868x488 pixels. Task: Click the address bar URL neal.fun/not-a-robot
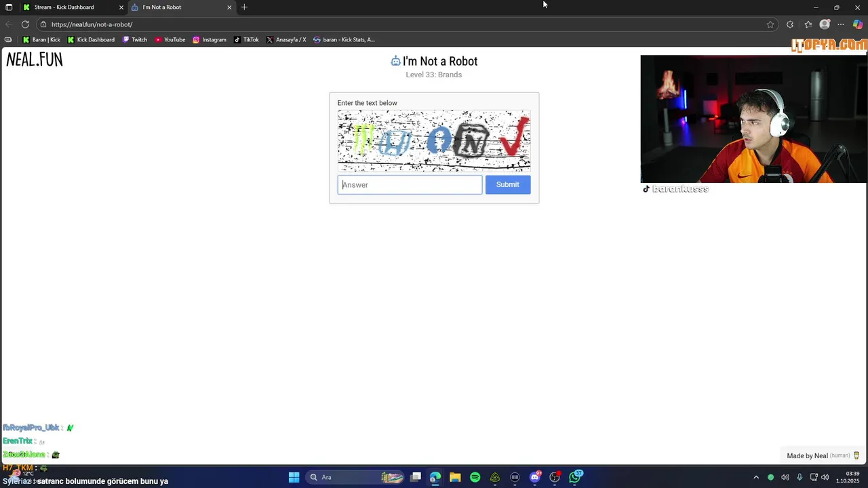[92, 24]
